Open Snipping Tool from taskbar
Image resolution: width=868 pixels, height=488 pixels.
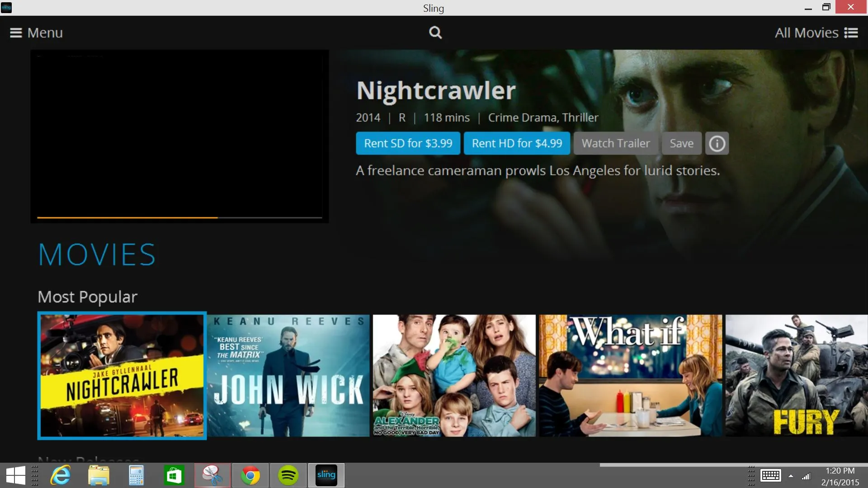(x=212, y=475)
